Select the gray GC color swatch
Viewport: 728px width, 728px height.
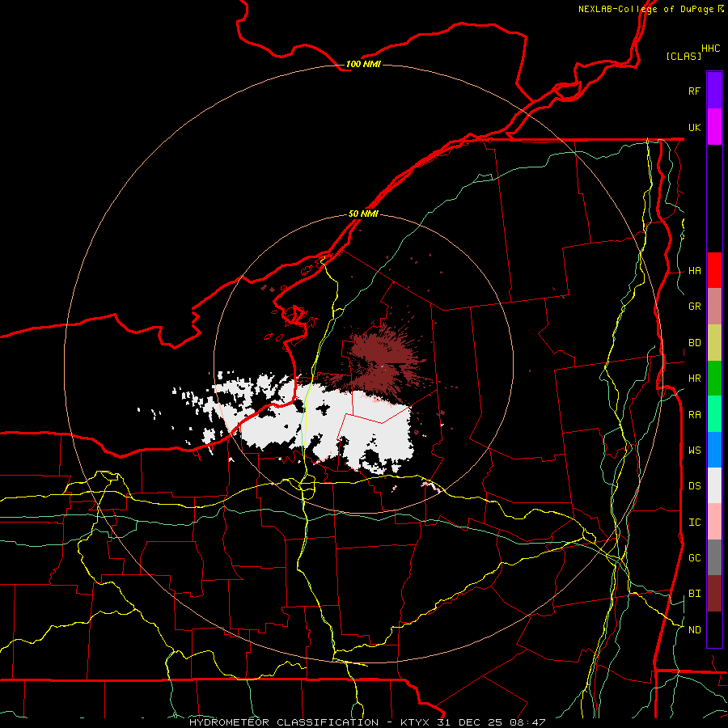[x=714, y=557]
